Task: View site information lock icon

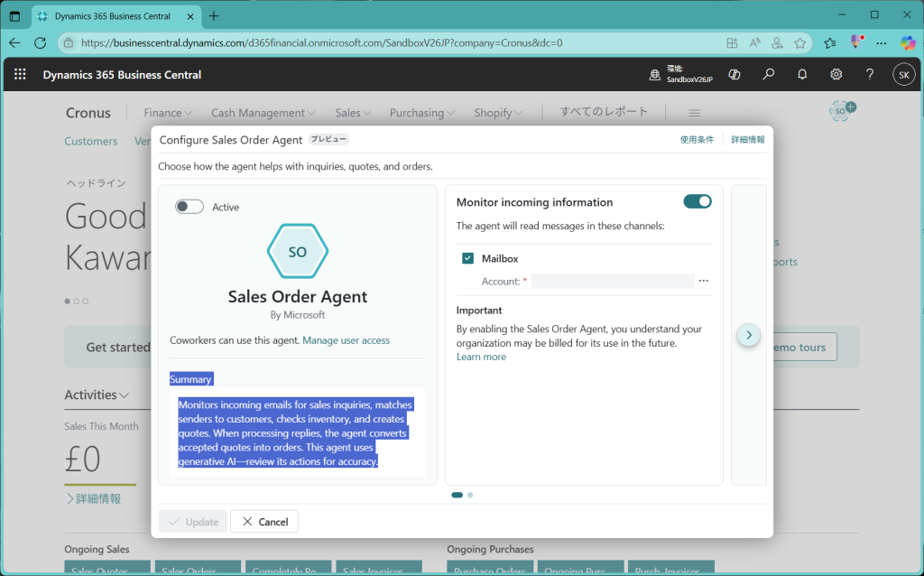Action: (x=69, y=42)
